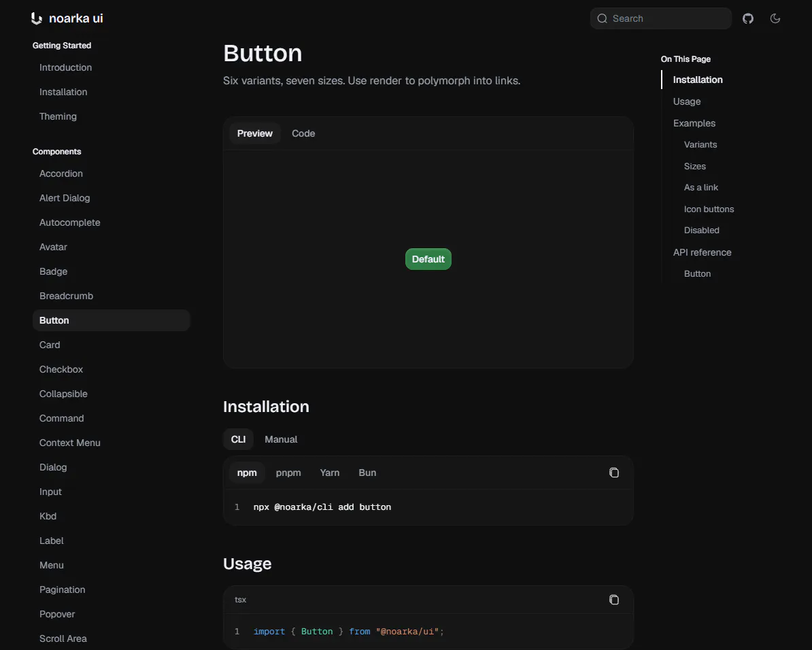
Task: Open Dialog in the sidebar
Action: pyautogui.click(x=53, y=467)
